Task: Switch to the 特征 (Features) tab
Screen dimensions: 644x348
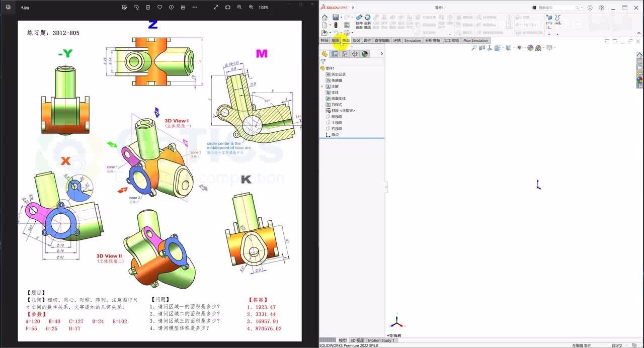Action: (x=325, y=40)
